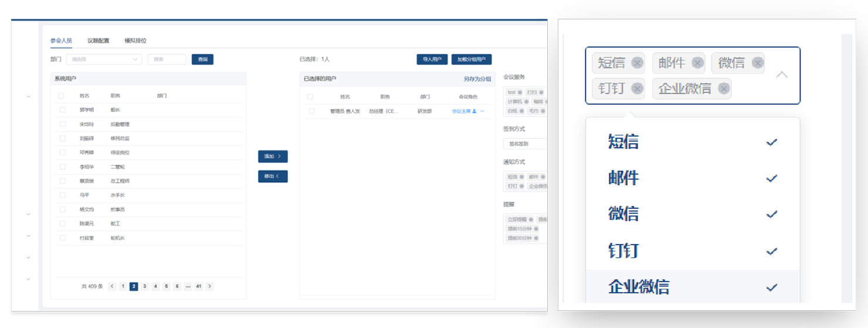This screenshot has height=328, width=868.
Task: Tick the checkbox for 马平
Action: 63,195
